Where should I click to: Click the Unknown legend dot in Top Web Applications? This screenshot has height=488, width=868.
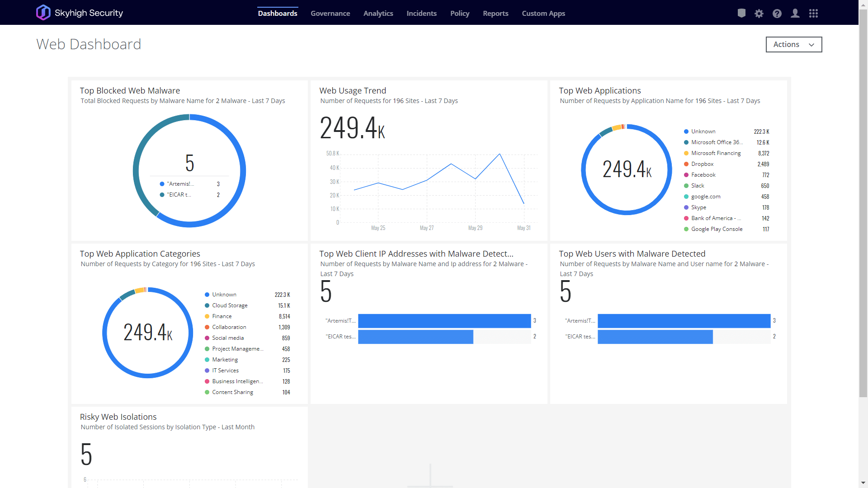coord(686,131)
